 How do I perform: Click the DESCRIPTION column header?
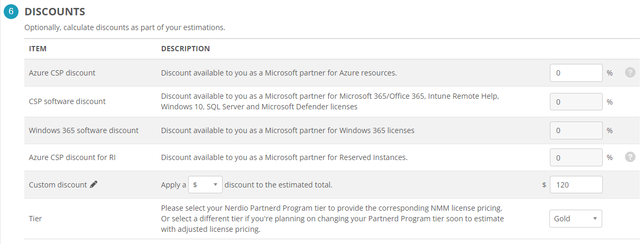(x=185, y=49)
